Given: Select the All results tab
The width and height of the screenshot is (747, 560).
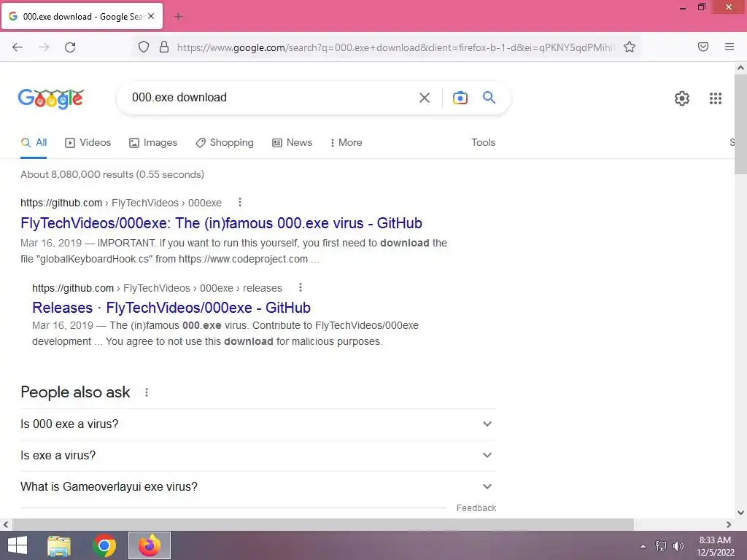Looking at the screenshot, I should 34,143.
